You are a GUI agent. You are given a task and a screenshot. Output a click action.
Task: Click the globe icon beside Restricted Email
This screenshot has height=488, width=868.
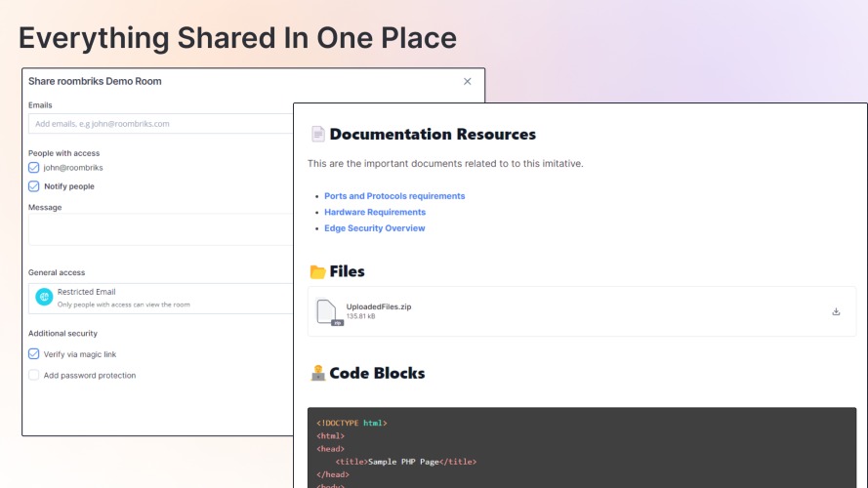pyautogui.click(x=44, y=297)
